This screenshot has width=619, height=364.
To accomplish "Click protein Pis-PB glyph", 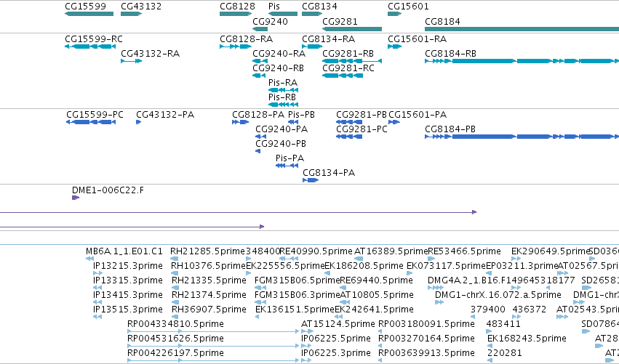I will [293, 122].
